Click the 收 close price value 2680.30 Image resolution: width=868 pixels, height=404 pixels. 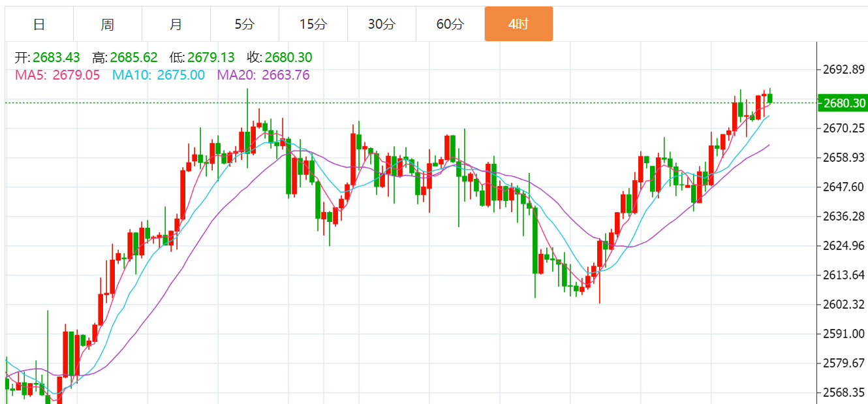288,57
